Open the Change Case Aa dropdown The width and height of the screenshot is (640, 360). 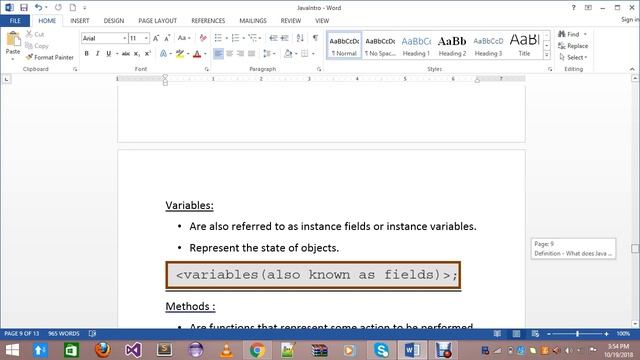coord(184,38)
